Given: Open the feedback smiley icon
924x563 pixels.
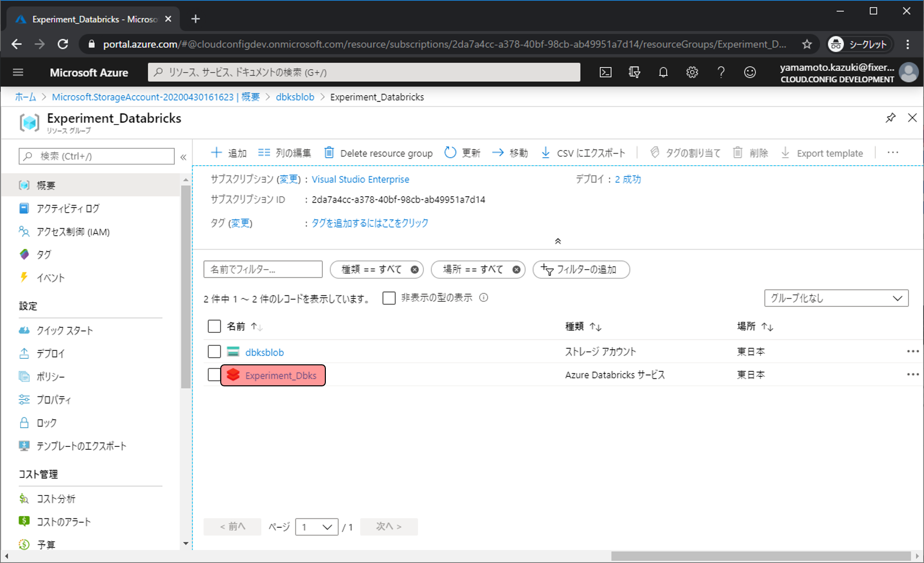Looking at the screenshot, I should point(749,73).
